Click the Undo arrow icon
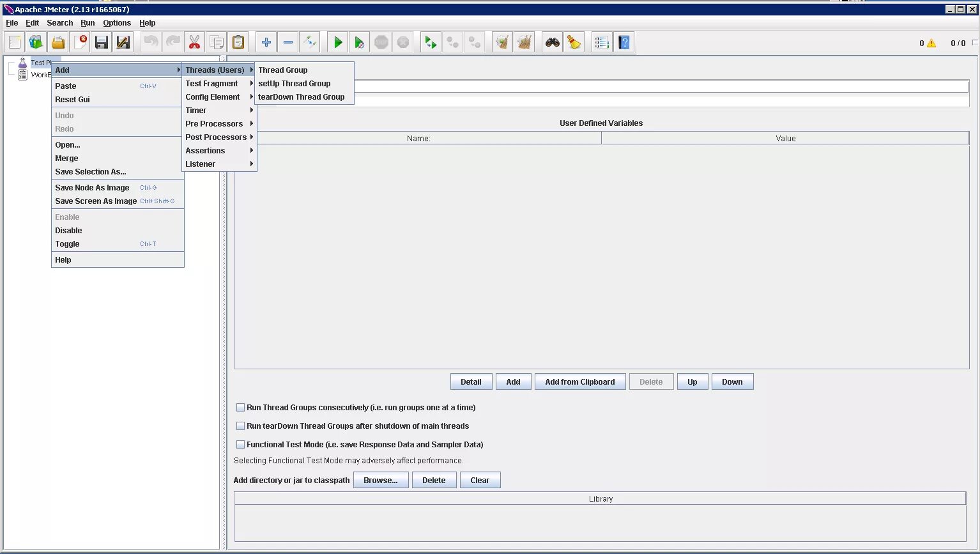Image resolution: width=980 pixels, height=554 pixels. point(151,43)
